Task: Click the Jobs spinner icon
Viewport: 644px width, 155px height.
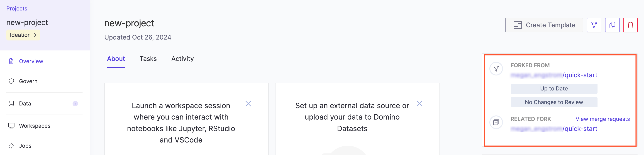Action: [x=11, y=146]
